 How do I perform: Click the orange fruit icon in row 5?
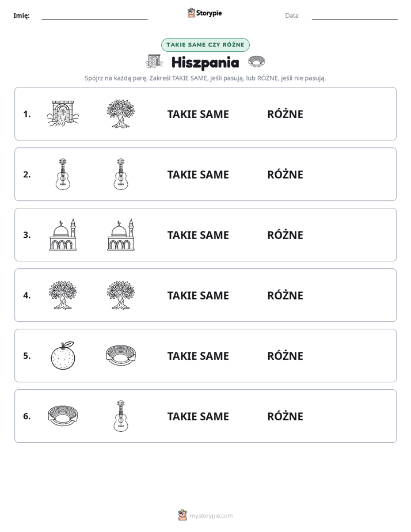coord(63,355)
